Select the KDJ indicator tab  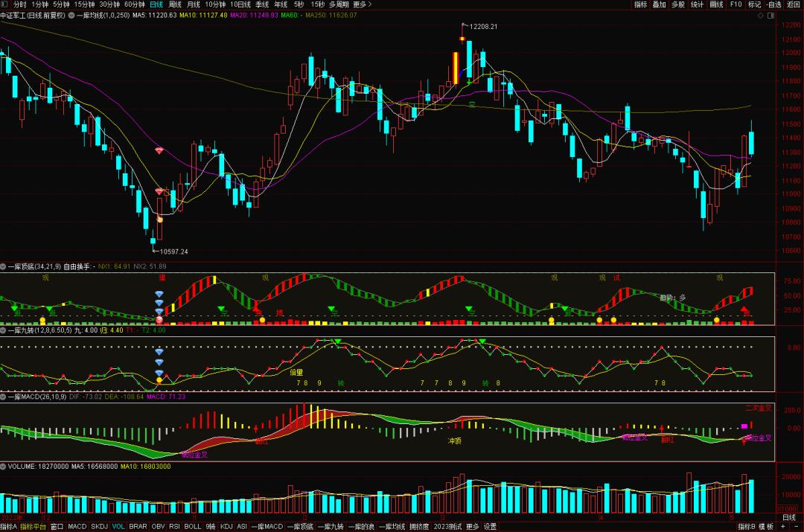[x=226, y=526]
